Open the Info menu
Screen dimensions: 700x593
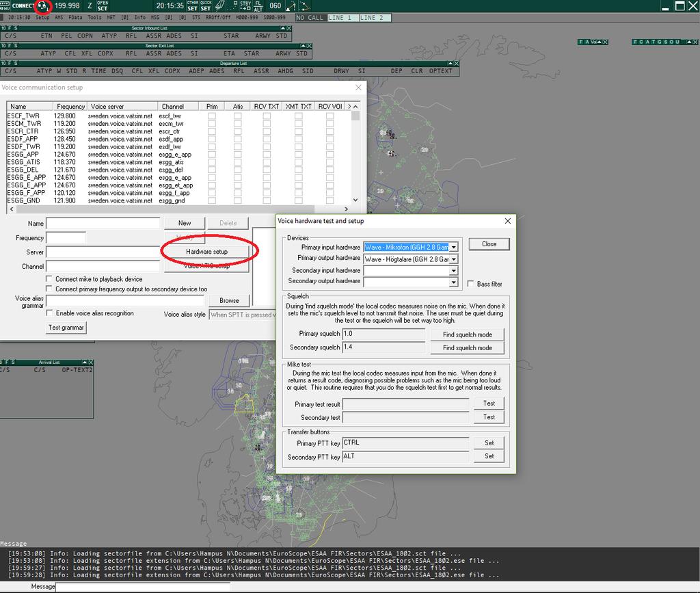[139, 17]
